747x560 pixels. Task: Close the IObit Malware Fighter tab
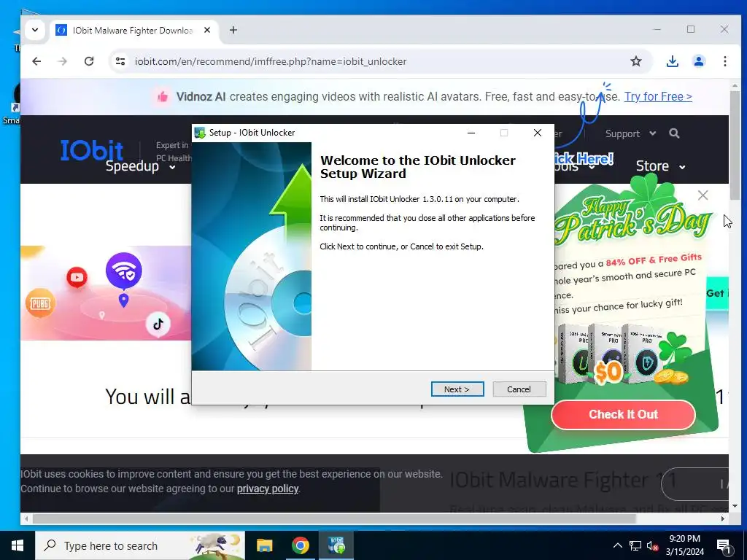click(x=206, y=30)
